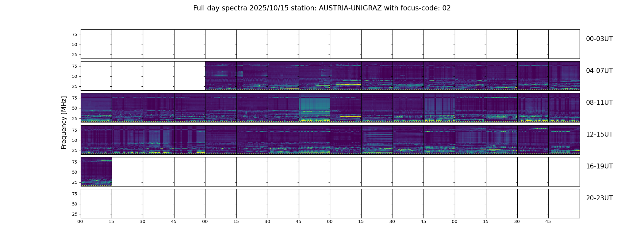Select the bright teal 09:45–10:00 UT panel
The image size is (644, 245).
tap(315, 108)
